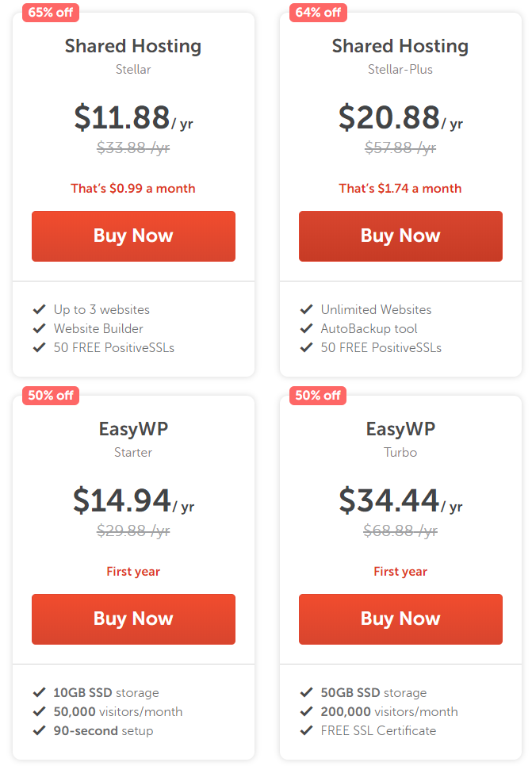Click checkmark beside Up to 3 websites
532x766 pixels.
(x=39, y=309)
